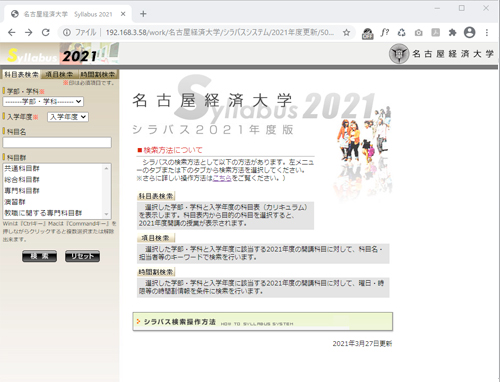This screenshot has width=500, height=382.
Task: Click the 科目表検索 tab in main content
Action: [x=156, y=196]
